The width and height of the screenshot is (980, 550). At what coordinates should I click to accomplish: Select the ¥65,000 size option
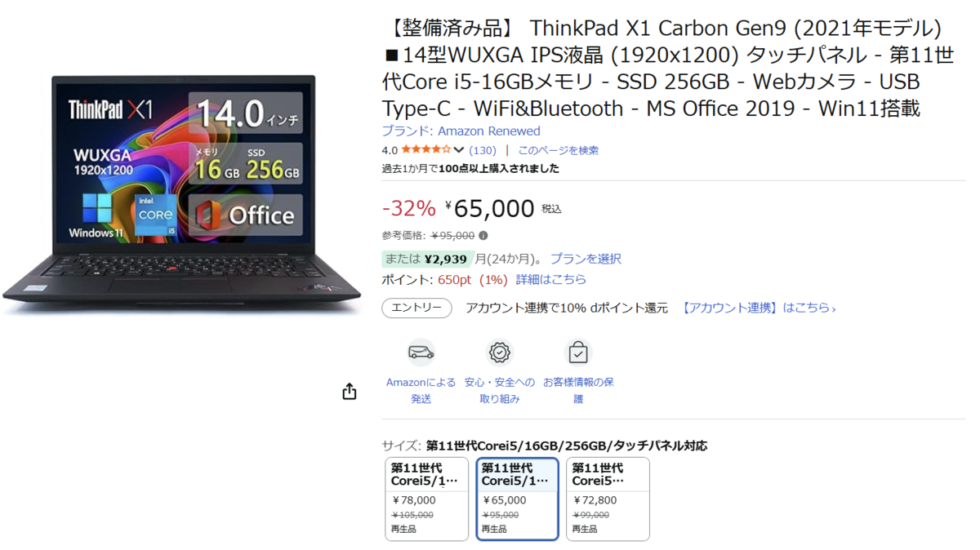click(x=518, y=499)
